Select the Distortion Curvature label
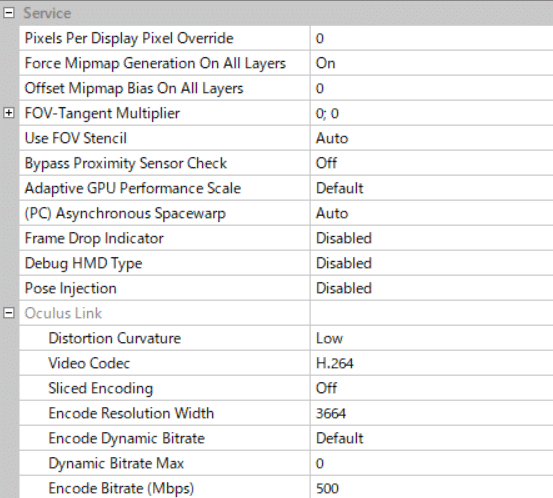553x498 pixels. tap(115, 338)
